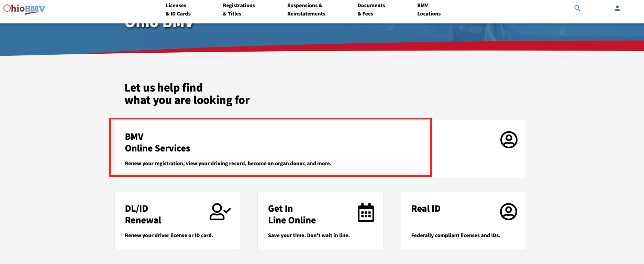Click the DL/ID Renewal person-check icon

(x=220, y=212)
